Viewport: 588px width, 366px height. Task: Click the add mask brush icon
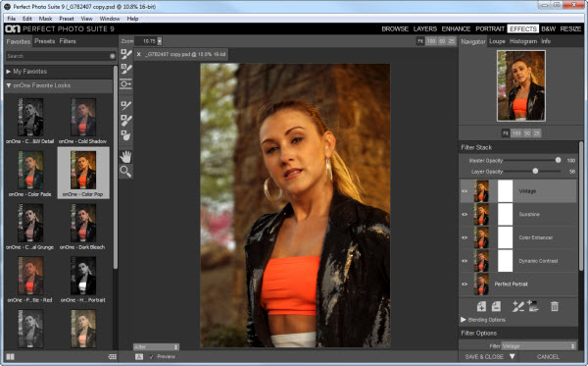tap(517, 306)
